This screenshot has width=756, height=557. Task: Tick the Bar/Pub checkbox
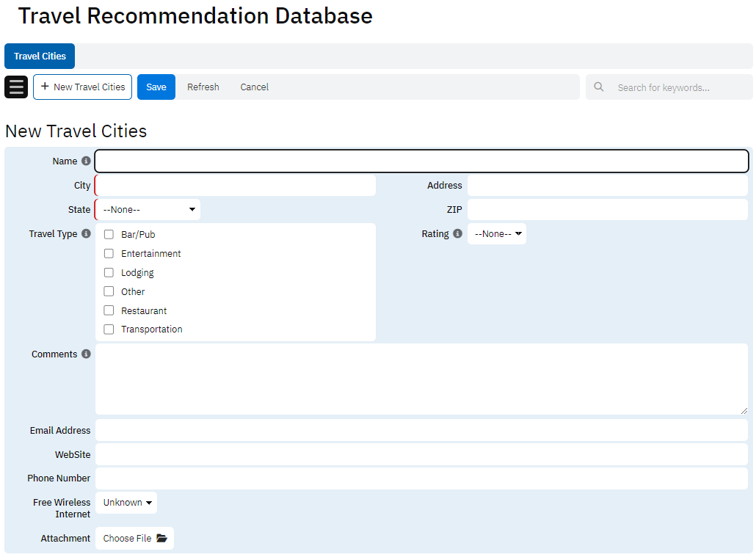pyautogui.click(x=109, y=235)
